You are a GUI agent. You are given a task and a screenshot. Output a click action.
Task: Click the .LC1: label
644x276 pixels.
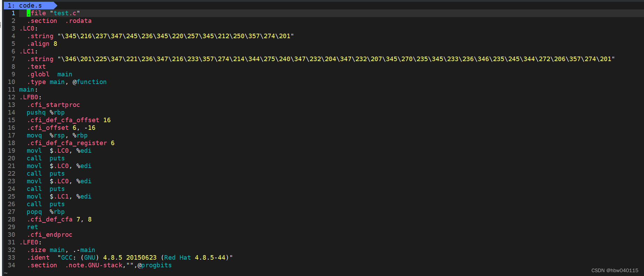28,51
